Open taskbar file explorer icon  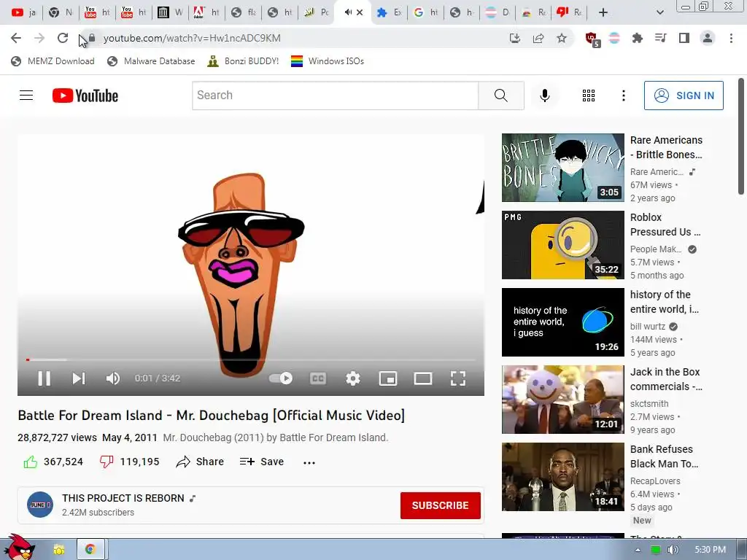(58, 550)
